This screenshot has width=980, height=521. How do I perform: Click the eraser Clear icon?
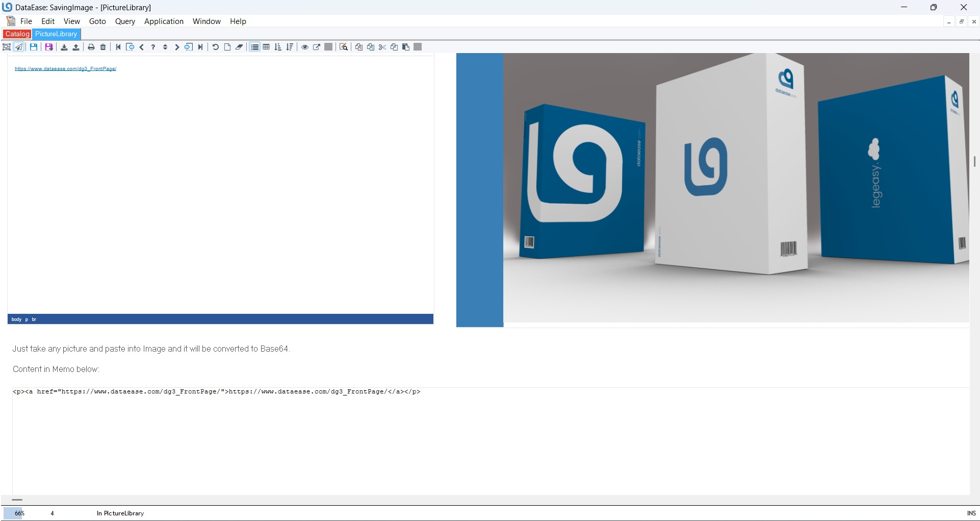pyautogui.click(x=239, y=47)
